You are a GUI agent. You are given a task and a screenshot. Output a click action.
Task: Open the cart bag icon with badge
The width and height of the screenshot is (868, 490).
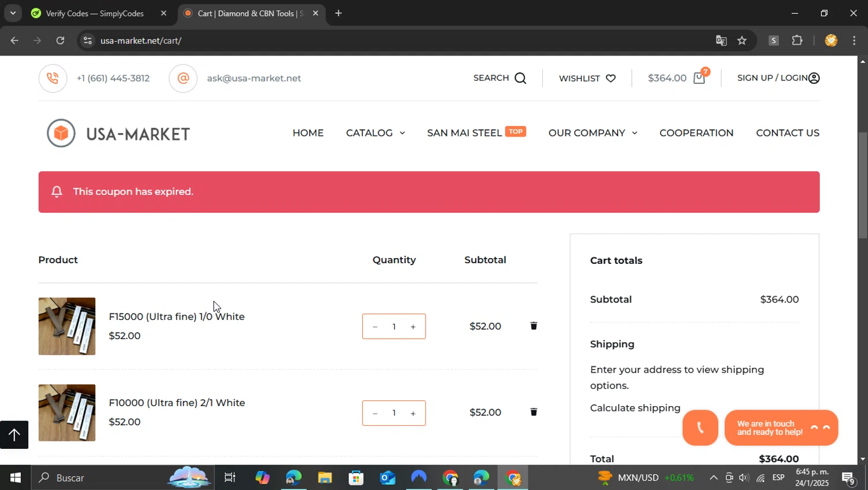(x=700, y=78)
